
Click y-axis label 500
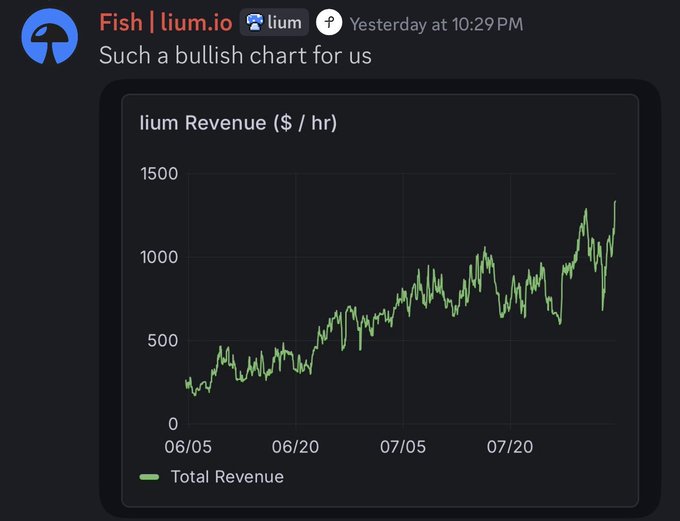click(163, 341)
